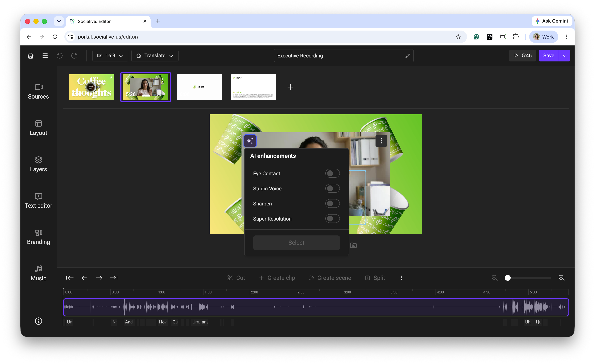Click Create clip
This screenshot has width=595, height=364.
277,278
